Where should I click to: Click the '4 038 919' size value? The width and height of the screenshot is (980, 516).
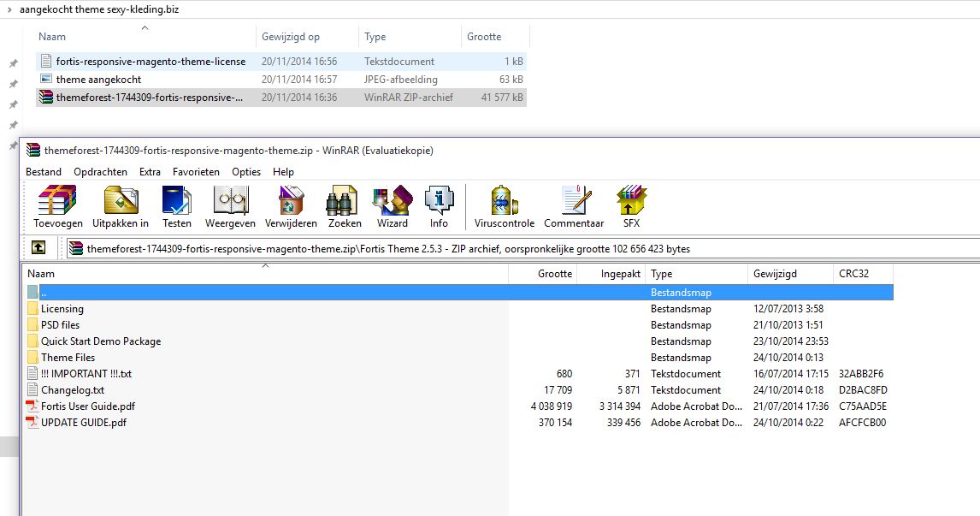[552, 406]
